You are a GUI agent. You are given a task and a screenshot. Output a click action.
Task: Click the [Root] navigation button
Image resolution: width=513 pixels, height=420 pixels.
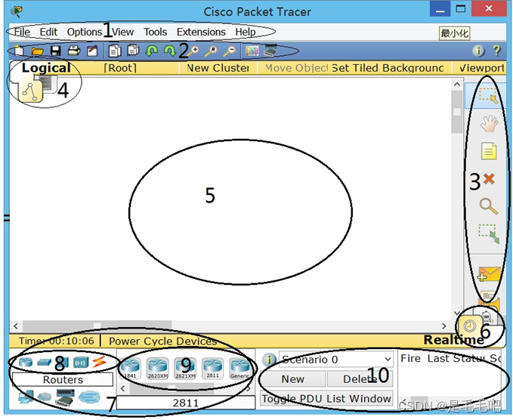coord(119,68)
